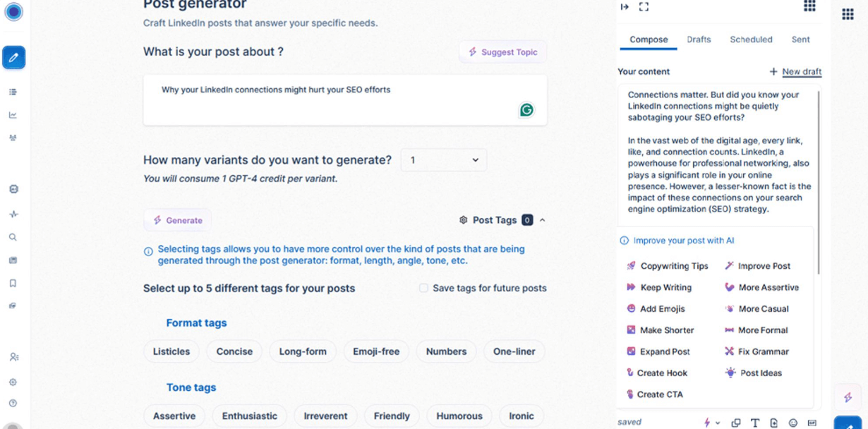868x429 pixels.
Task: Select the Humorous tone tag
Action: coord(459,416)
